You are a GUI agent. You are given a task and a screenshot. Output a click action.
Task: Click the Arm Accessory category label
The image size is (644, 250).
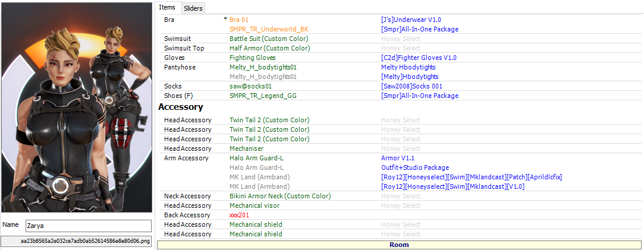pyautogui.click(x=186, y=158)
